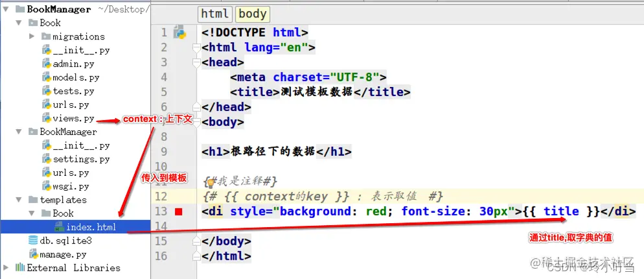The image size is (644, 279).
Task: Click the <!DOCTYPE html> text on line 1
Action: [255, 32]
